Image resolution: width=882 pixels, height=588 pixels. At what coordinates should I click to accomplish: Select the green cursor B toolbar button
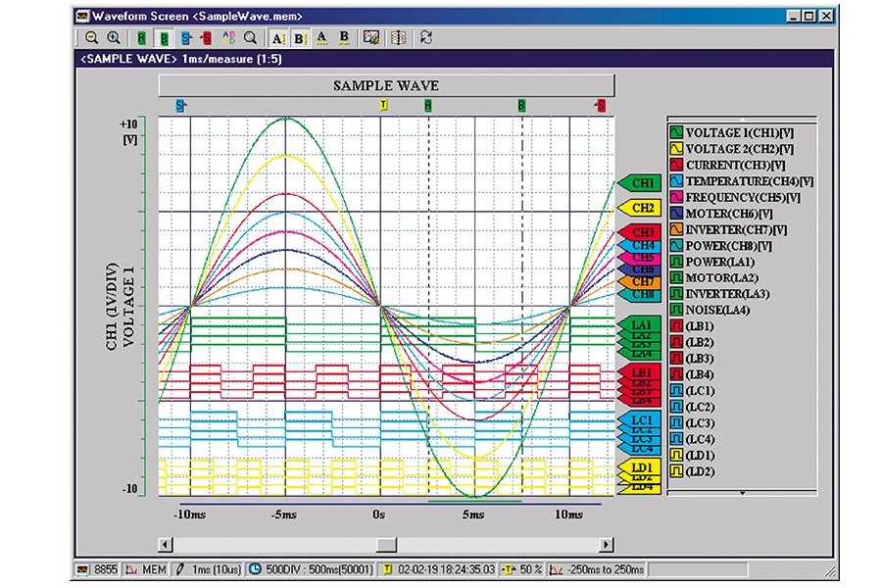click(164, 37)
